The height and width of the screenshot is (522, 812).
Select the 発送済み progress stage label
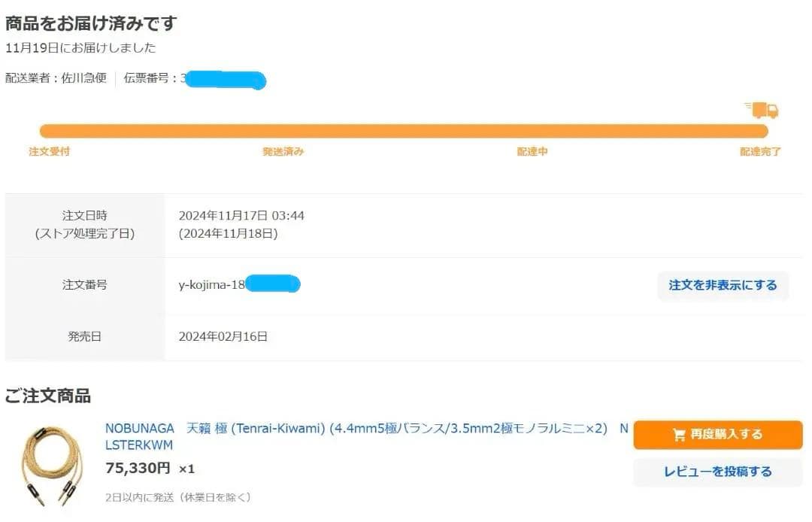pos(283,151)
